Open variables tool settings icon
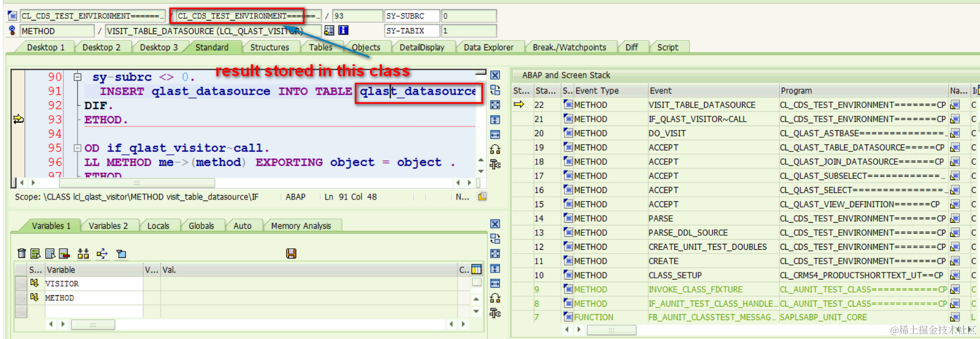Viewport: 980px width, 339px height. (495, 313)
